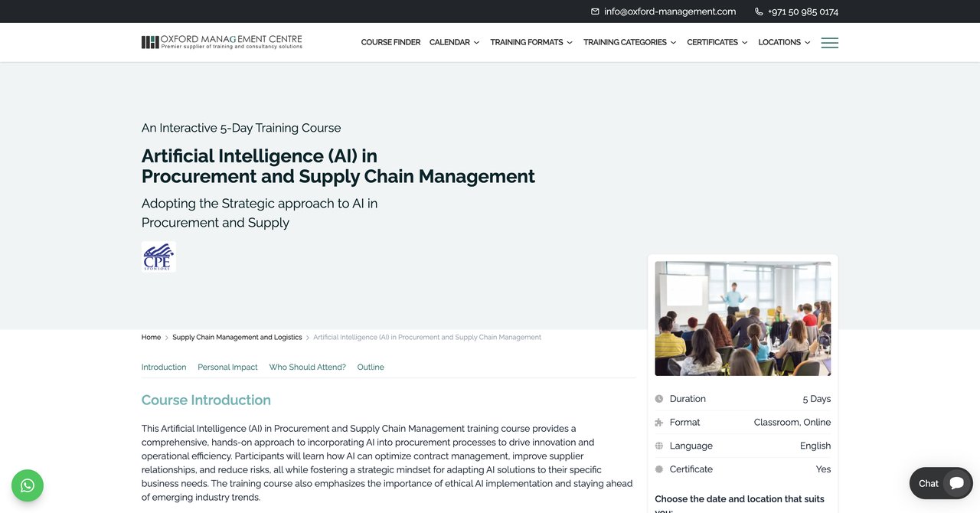Expand the Certificates dropdown
The width and height of the screenshot is (980, 513).
coord(717,42)
